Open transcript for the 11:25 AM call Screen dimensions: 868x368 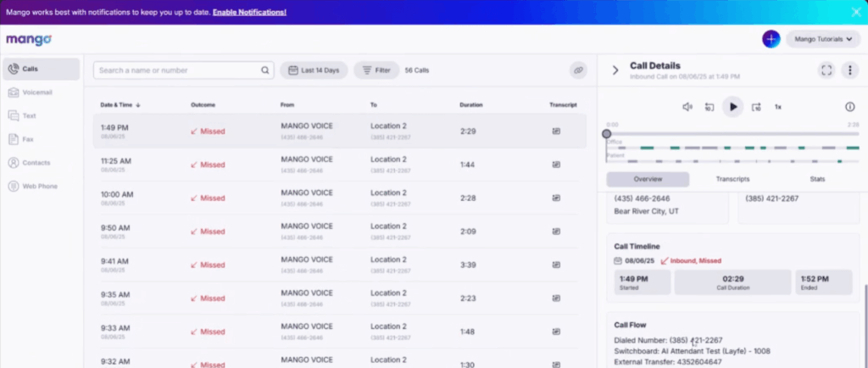click(556, 164)
